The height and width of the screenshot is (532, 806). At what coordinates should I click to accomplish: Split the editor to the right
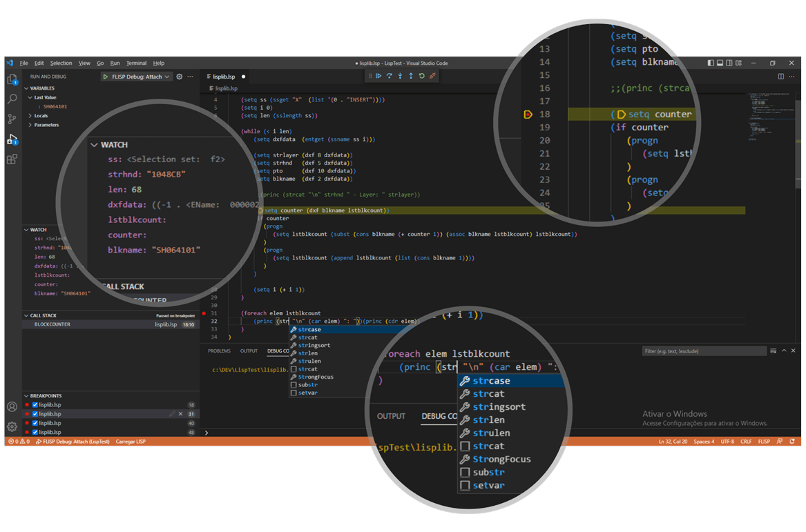click(781, 77)
